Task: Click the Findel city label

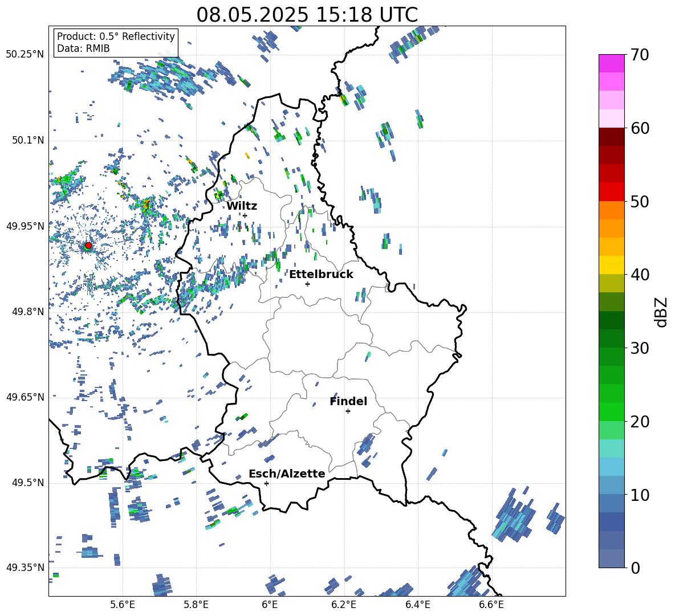Action: (348, 401)
